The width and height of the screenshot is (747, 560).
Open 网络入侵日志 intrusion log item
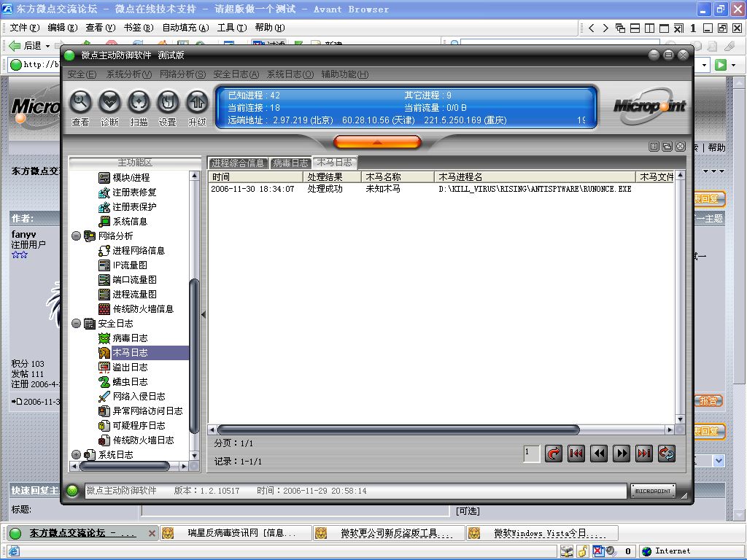click(131, 396)
